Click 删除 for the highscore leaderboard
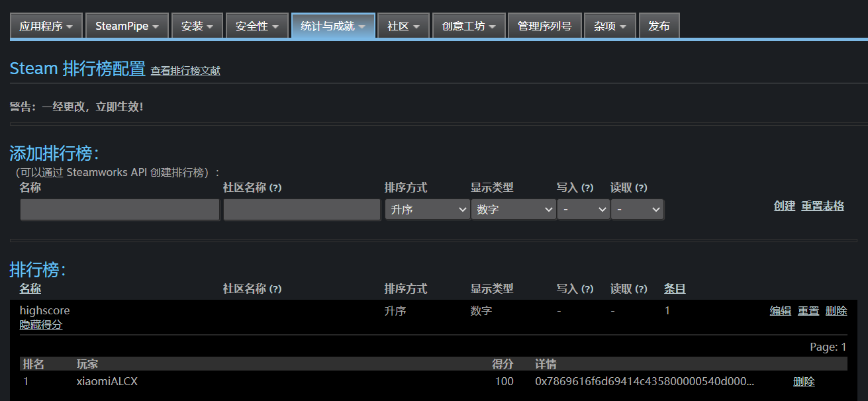The height and width of the screenshot is (401, 868). [836, 310]
